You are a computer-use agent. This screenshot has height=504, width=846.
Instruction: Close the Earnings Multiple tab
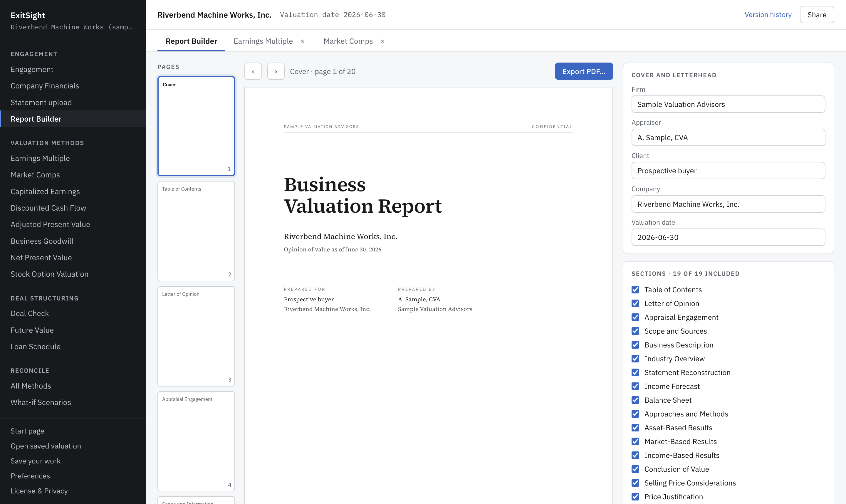[302, 41]
